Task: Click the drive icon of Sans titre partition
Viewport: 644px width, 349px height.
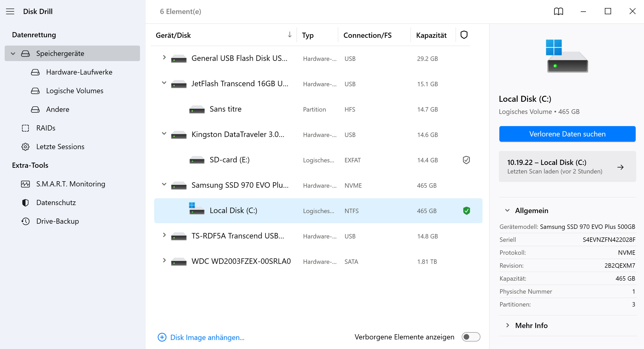Action: [197, 110]
